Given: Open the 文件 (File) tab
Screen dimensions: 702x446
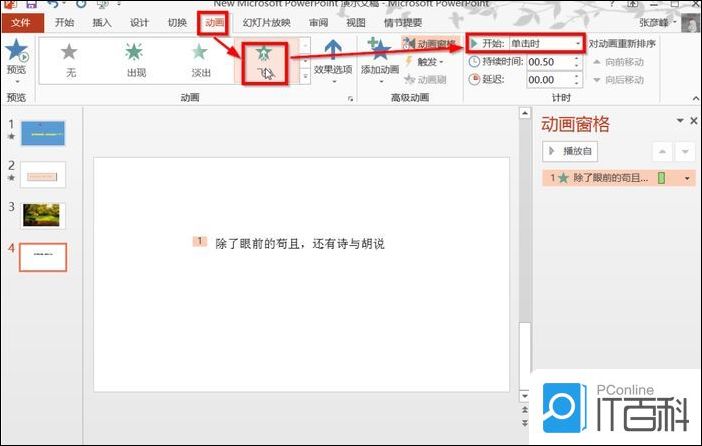Looking at the screenshot, I should pos(22,22).
